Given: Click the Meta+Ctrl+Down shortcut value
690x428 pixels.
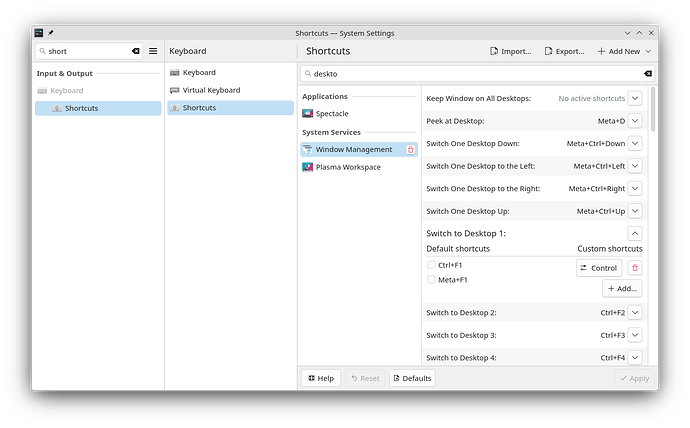Looking at the screenshot, I should 596,143.
